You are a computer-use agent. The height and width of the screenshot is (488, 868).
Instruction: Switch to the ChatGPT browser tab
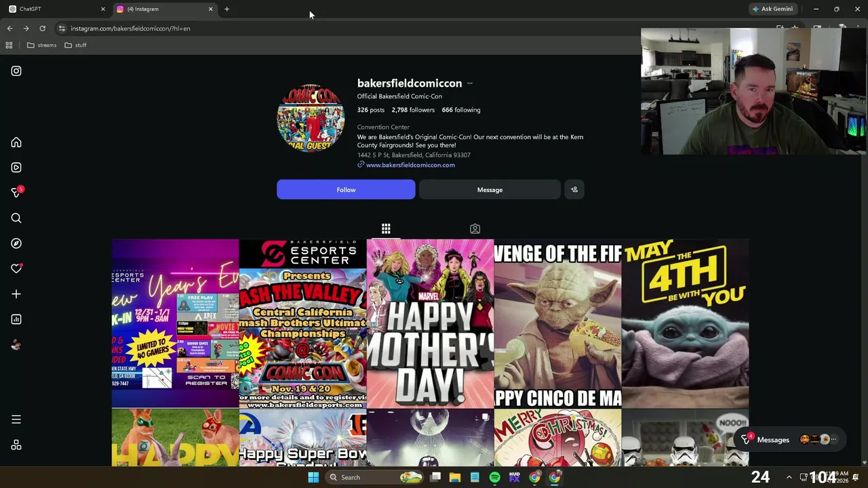click(x=54, y=9)
